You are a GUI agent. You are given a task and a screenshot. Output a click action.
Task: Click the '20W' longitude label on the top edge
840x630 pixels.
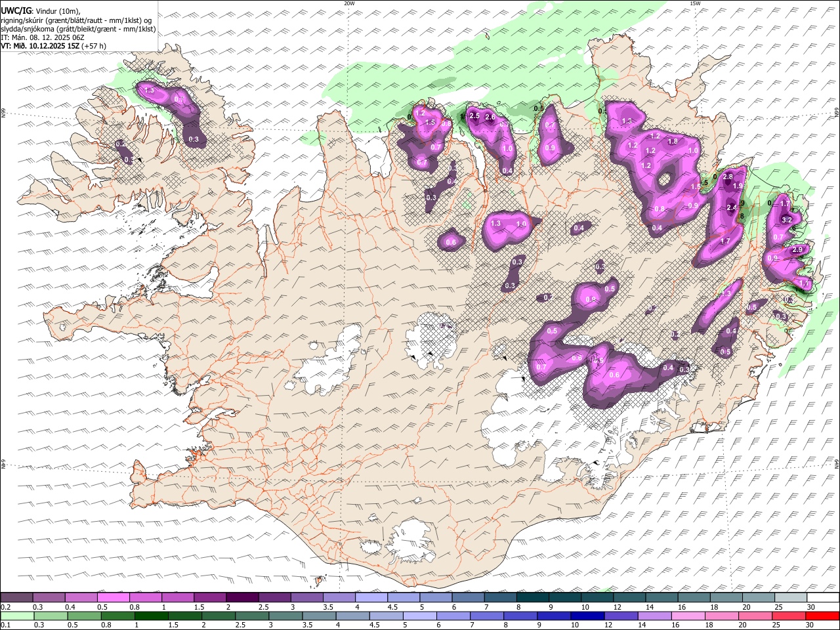tap(350, 3)
